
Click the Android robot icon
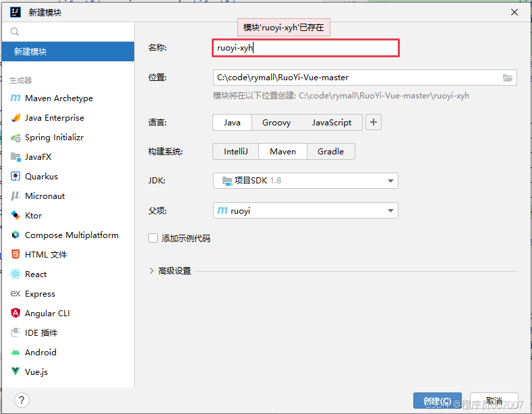pos(16,352)
